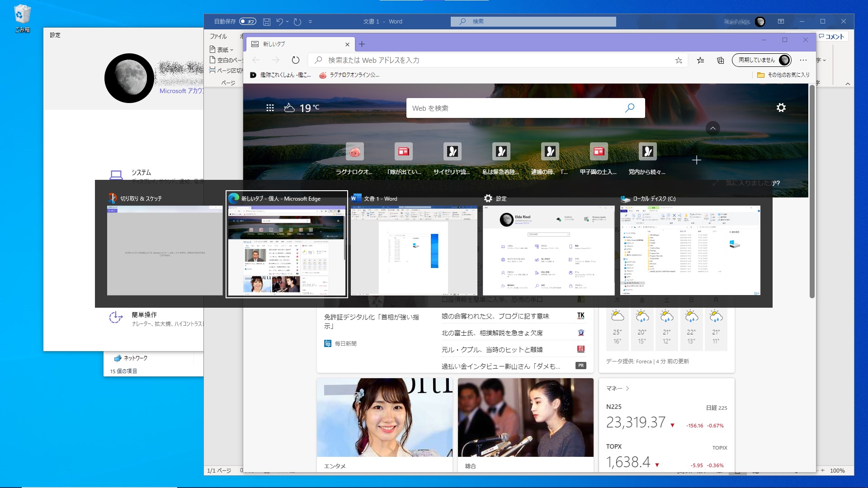Toggle the AutoSave switch in Word

coord(247,21)
